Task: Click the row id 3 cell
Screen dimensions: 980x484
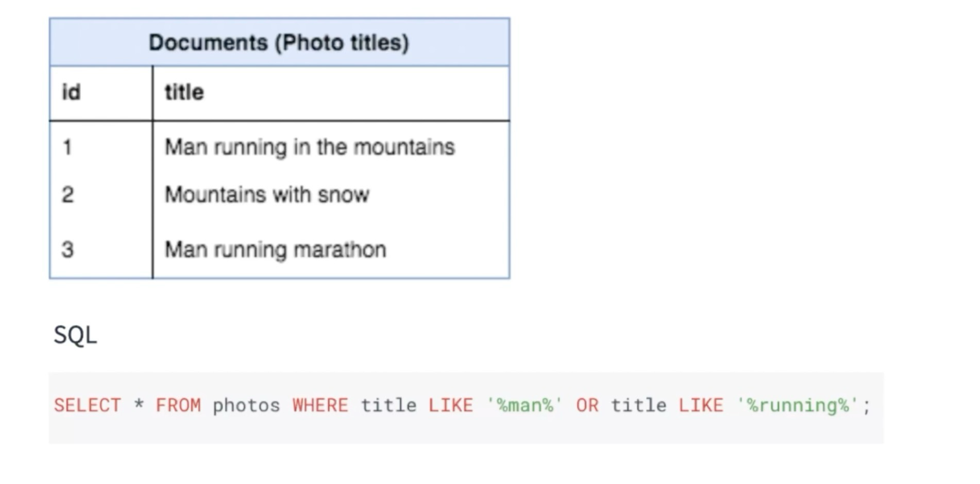Action: point(67,250)
